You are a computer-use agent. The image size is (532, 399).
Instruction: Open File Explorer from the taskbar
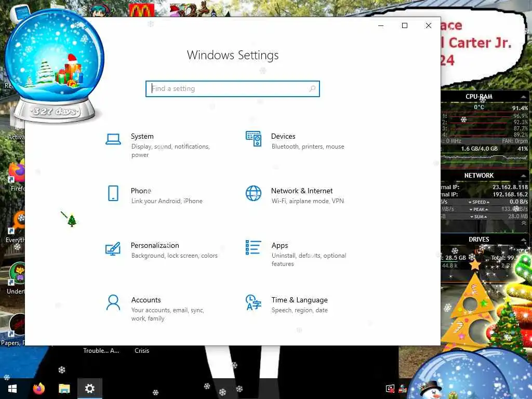tap(64, 389)
